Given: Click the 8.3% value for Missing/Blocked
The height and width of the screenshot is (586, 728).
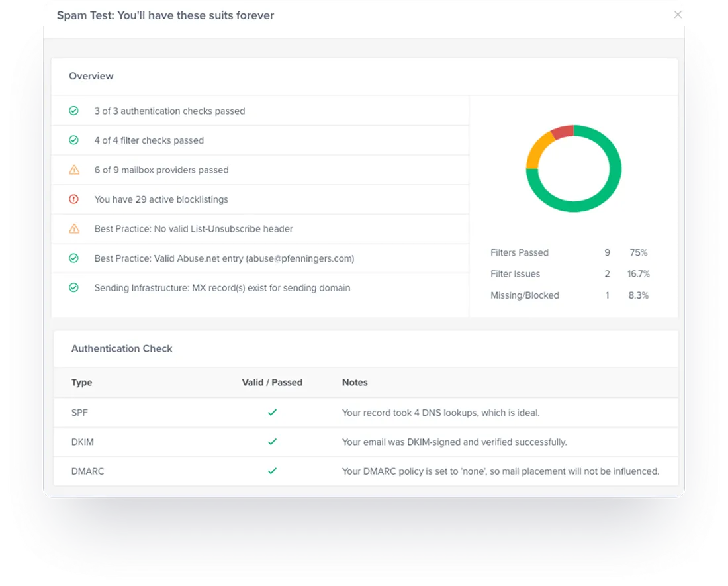Looking at the screenshot, I should point(639,295).
